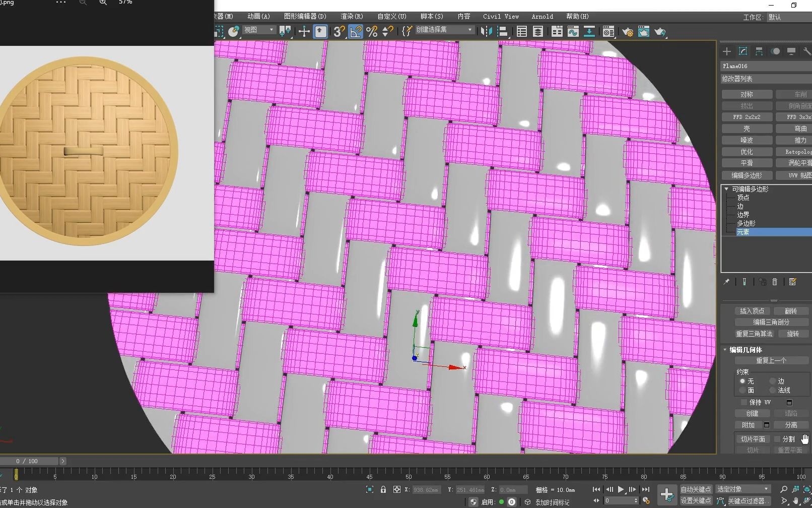The width and height of the screenshot is (812, 508).
Task: Enable 自动关键点 Auto Key mode
Action: (696, 489)
